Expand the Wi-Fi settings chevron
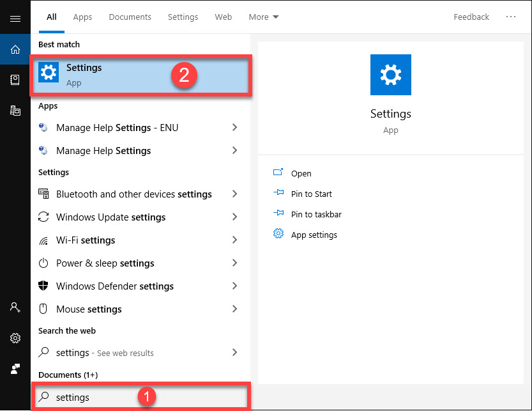The width and height of the screenshot is (532, 411). tap(234, 240)
